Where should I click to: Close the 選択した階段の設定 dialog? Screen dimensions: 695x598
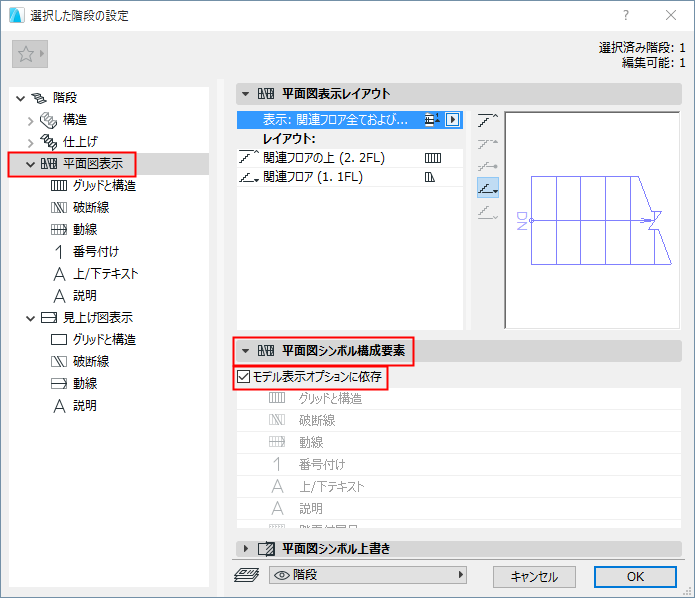click(x=671, y=16)
